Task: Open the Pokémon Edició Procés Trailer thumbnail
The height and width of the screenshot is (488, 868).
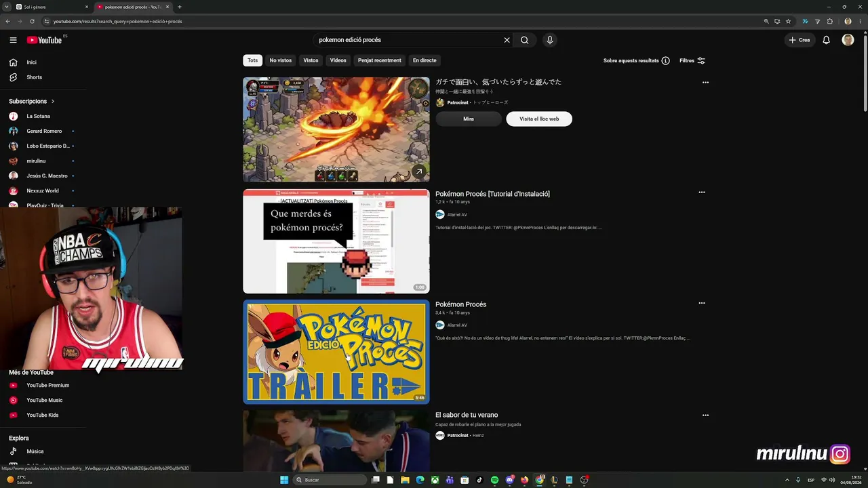Action: click(336, 352)
